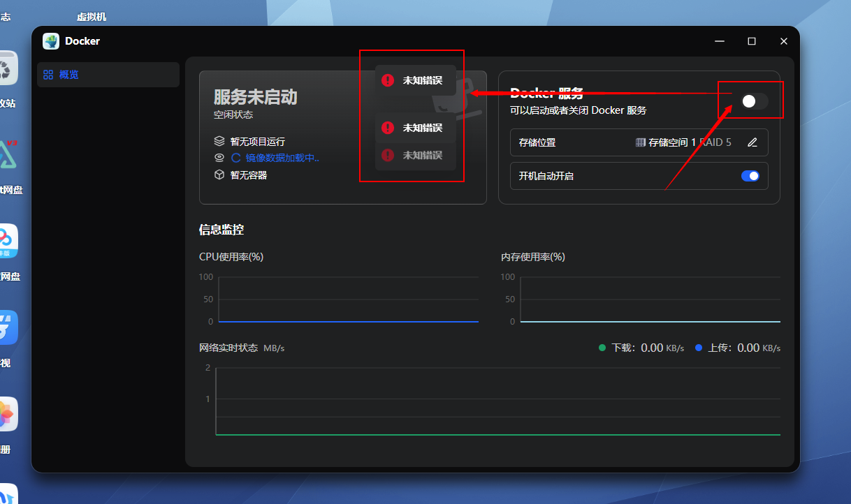Click the 暂无容器 text
Viewport: 851px width, 504px height.
point(249,175)
